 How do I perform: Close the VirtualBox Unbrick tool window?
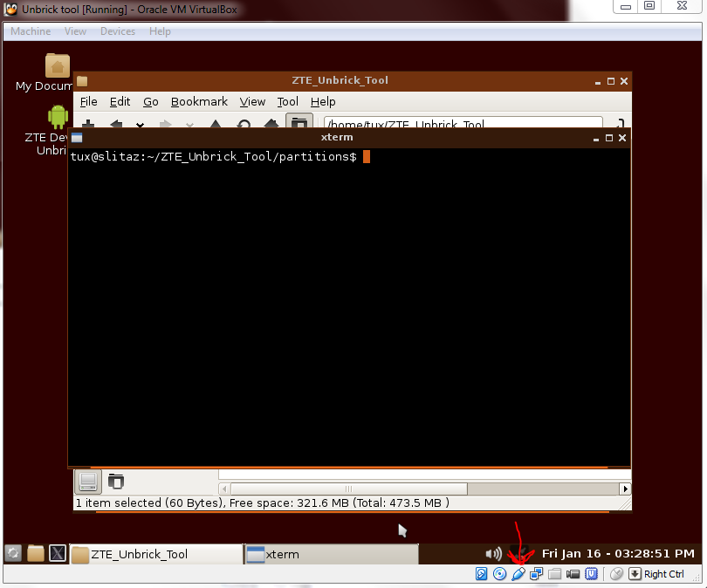pyautogui.click(x=682, y=6)
